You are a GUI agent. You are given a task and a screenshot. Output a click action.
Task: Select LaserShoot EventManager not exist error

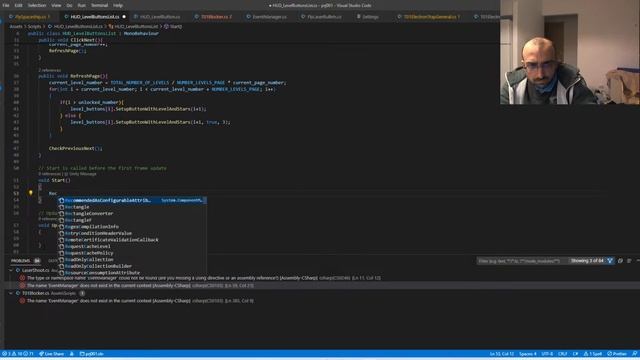tap(137, 285)
